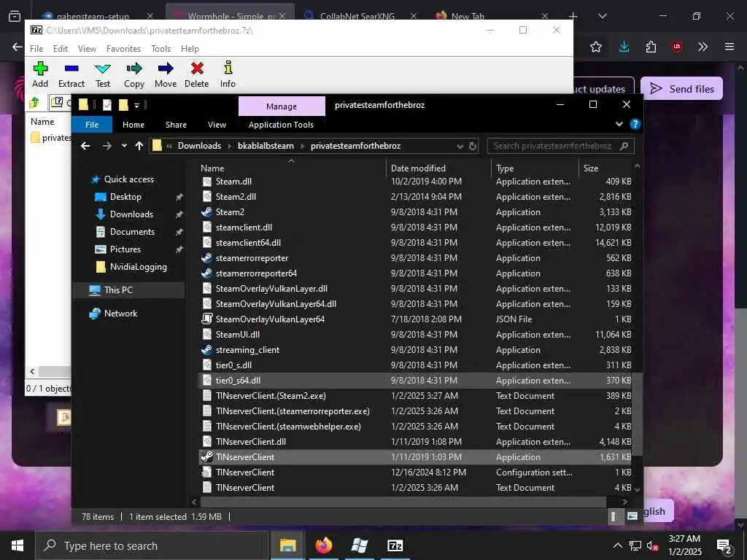
Task: Bookmark page with the star icon
Action: 596,47
